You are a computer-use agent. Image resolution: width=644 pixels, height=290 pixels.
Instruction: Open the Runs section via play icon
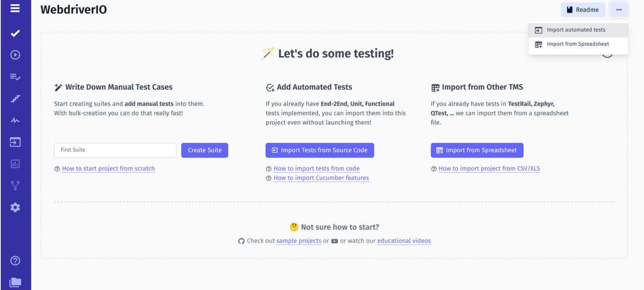tap(15, 55)
